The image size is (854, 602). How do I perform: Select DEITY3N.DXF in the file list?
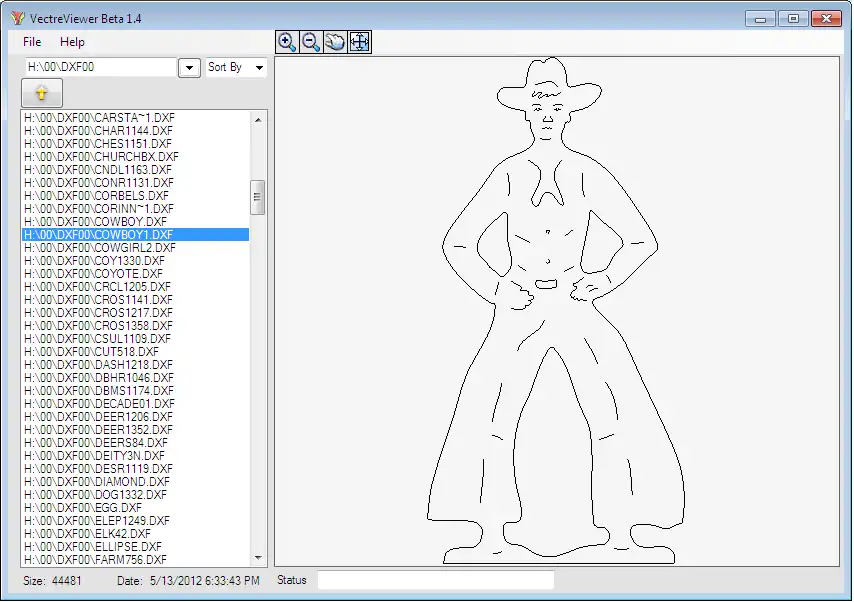[x=136, y=456]
